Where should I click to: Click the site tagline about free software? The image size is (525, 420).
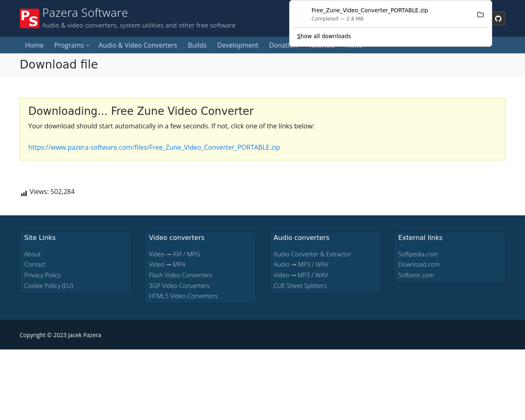point(139,25)
